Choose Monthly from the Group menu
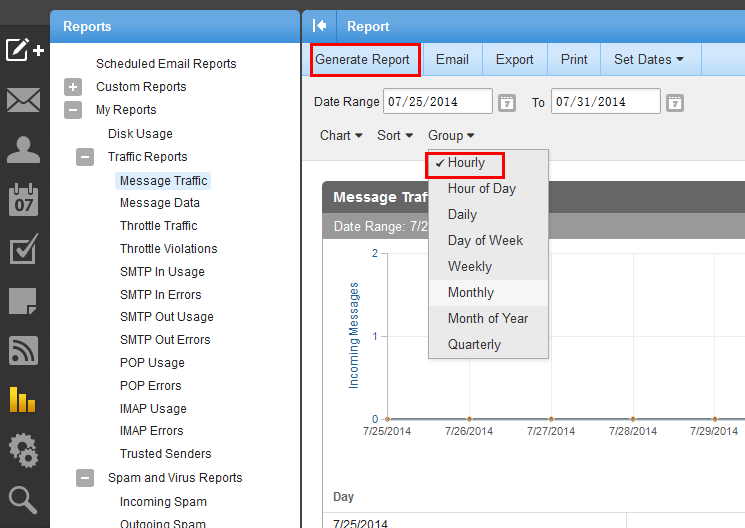The height and width of the screenshot is (528, 745). pos(471,293)
